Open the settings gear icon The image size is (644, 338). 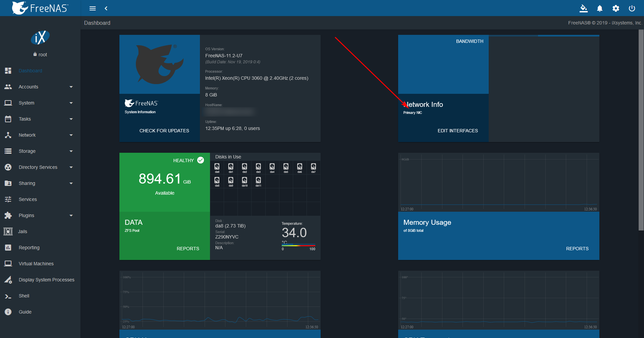pyautogui.click(x=616, y=8)
